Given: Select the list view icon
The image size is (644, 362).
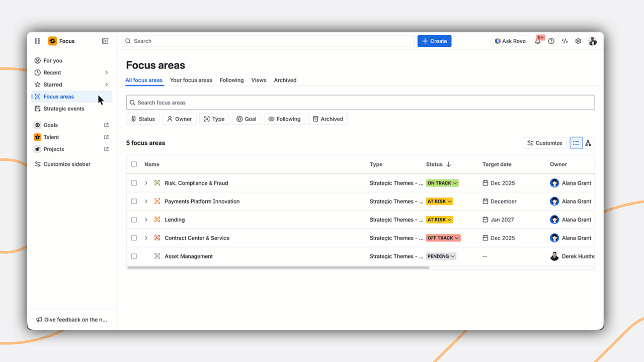Looking at the screenshot, I should 576,143.
